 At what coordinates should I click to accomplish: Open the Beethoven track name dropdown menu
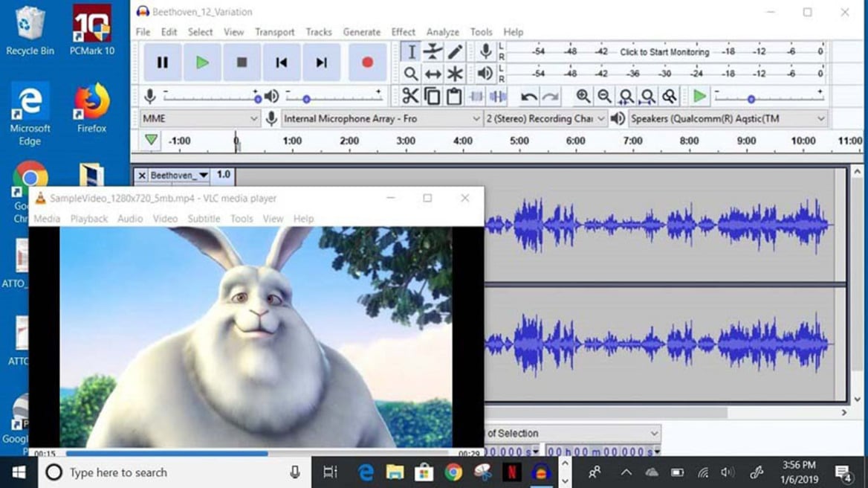pos(179,176)
